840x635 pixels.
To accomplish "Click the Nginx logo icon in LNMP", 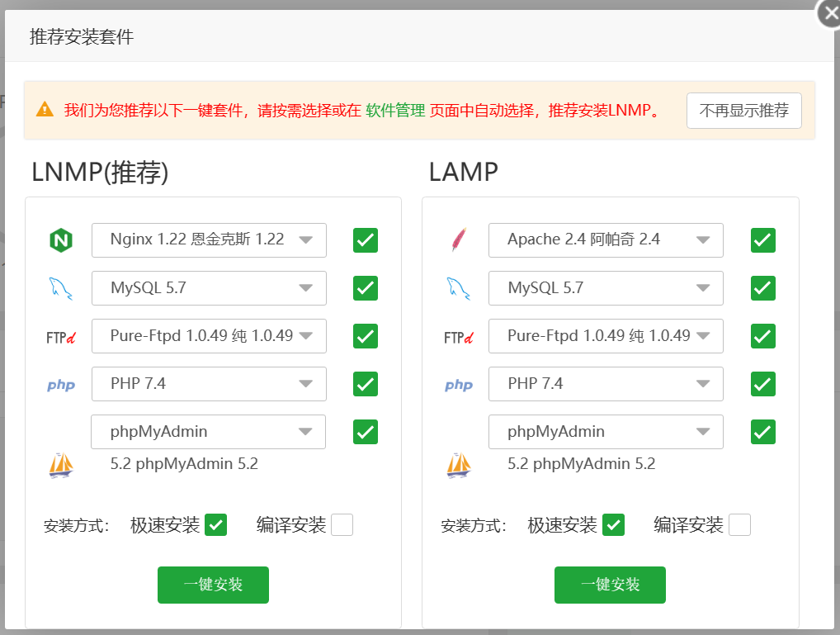I will [x=60, y=240].
